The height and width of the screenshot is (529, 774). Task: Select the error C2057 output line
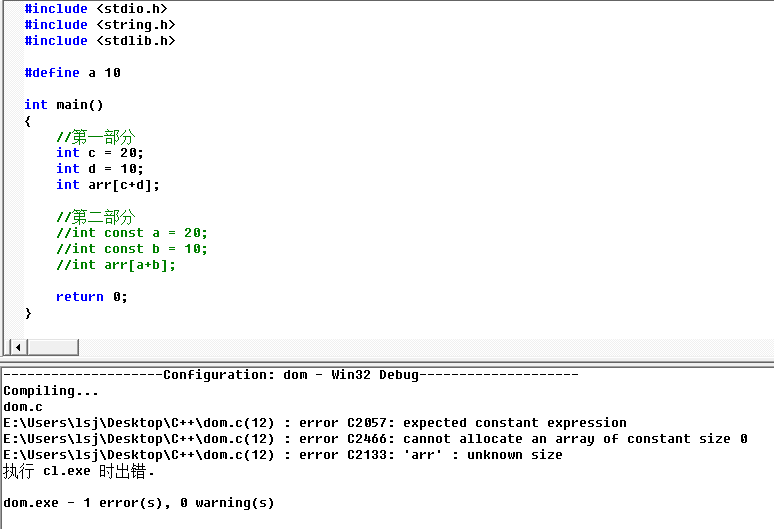315,423
